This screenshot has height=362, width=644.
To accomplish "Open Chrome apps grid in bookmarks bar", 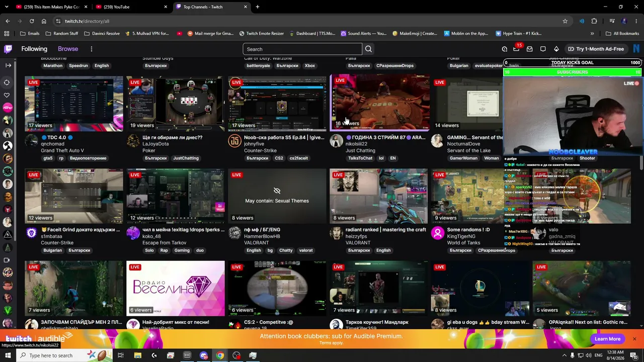I will click(x=7, y=34).
